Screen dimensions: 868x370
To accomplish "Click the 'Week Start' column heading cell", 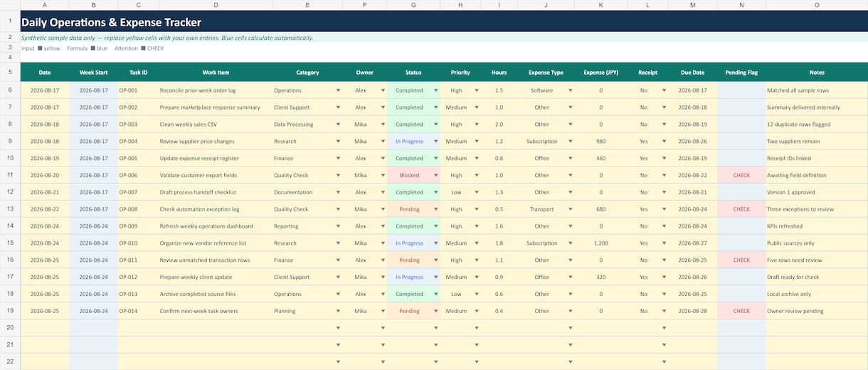I will [94, 73].
